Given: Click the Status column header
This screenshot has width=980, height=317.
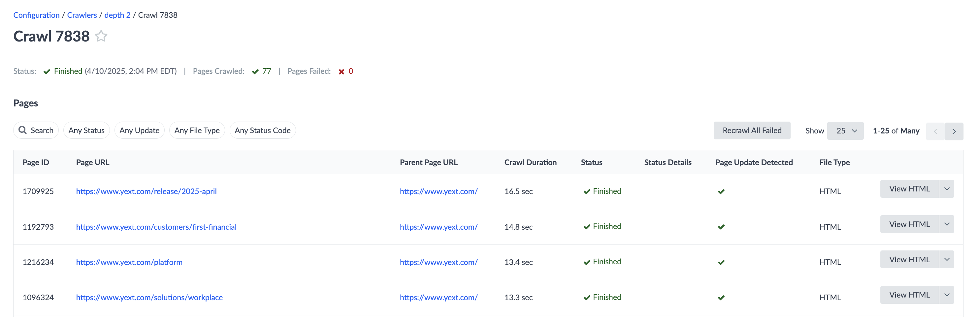Looking at the screenshot, I should click(592, 162).
